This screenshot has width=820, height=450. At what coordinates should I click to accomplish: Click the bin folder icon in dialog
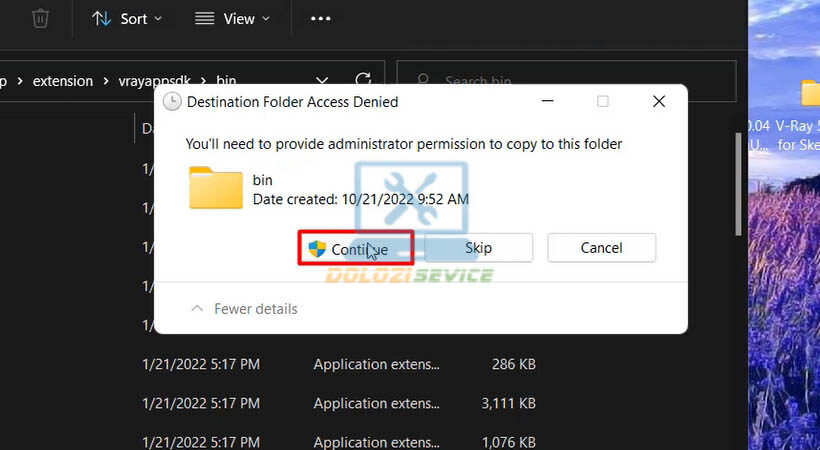click(216, 188)
